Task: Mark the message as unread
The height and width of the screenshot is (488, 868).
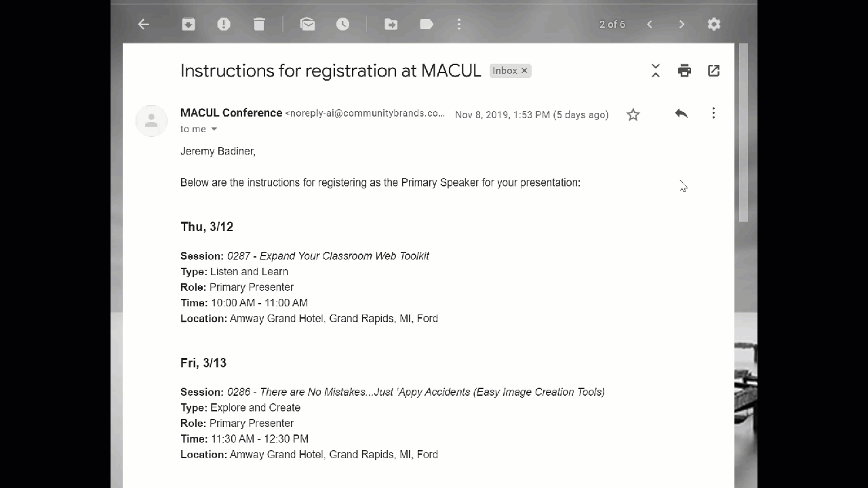Action: (308, 24)
